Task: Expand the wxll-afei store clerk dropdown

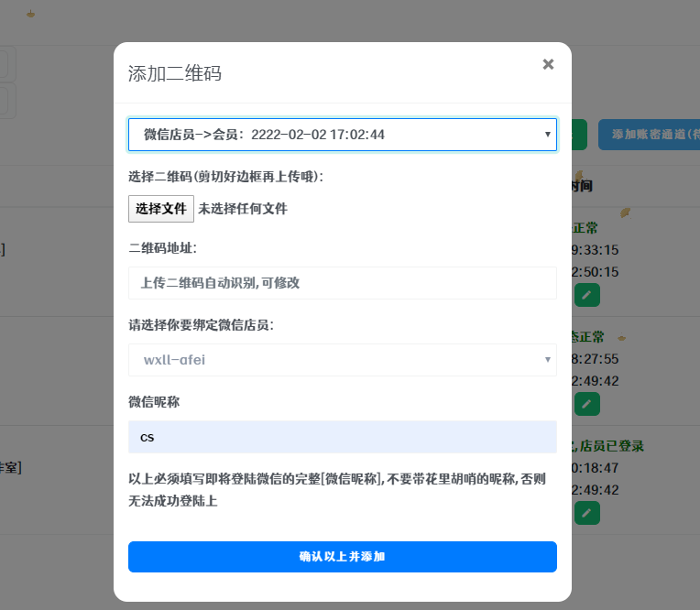Action: pyautogui.click(x=343, y=360)
